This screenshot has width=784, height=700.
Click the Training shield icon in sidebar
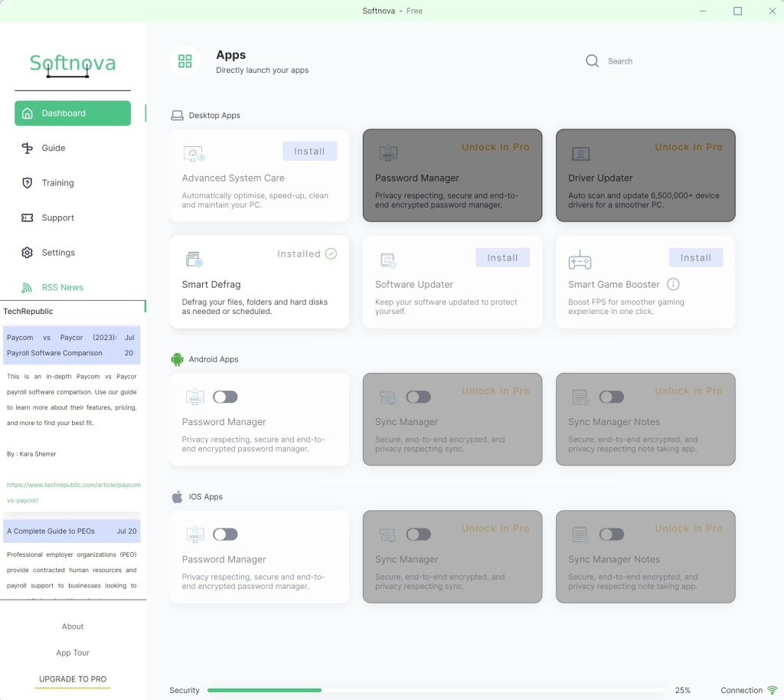(x=27, y=183)
